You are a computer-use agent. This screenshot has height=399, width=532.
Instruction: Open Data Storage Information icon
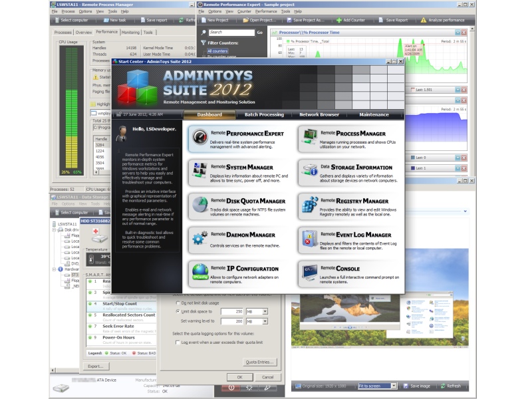click(310, 171)
